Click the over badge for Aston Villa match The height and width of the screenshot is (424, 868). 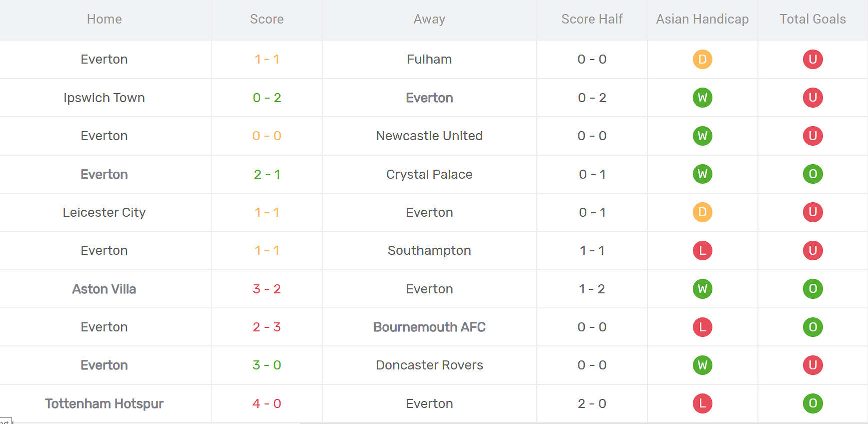[x=812, y=289]
